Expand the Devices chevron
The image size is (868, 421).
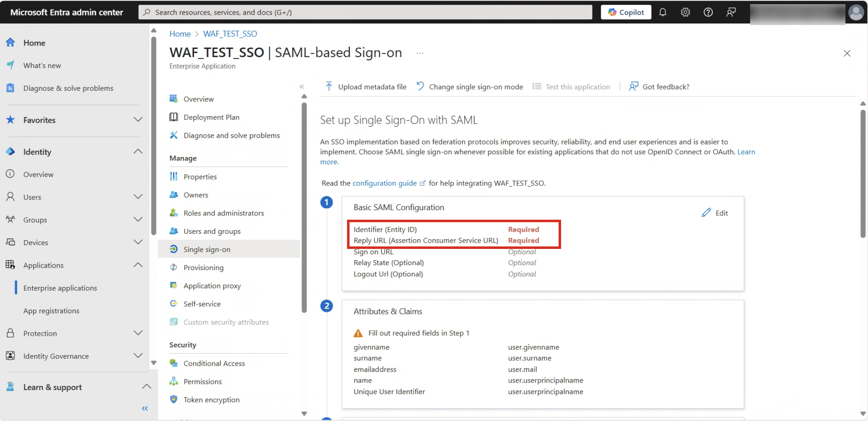tap(138, 242)
